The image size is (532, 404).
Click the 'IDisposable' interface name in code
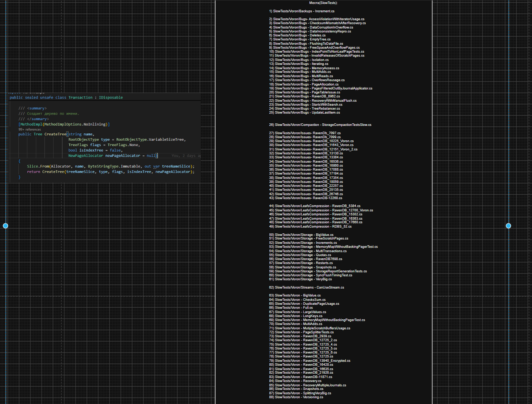click(x=111, y=98)
